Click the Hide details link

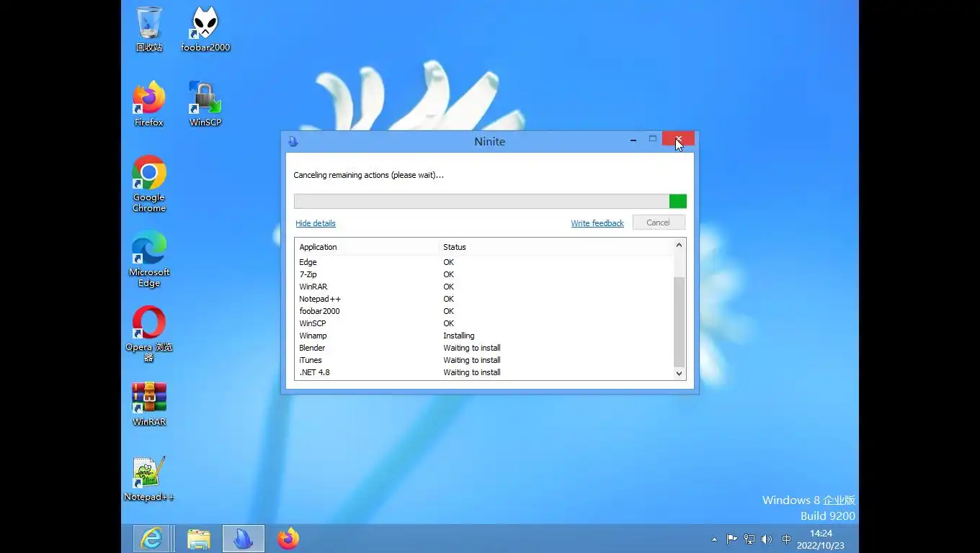316,223
